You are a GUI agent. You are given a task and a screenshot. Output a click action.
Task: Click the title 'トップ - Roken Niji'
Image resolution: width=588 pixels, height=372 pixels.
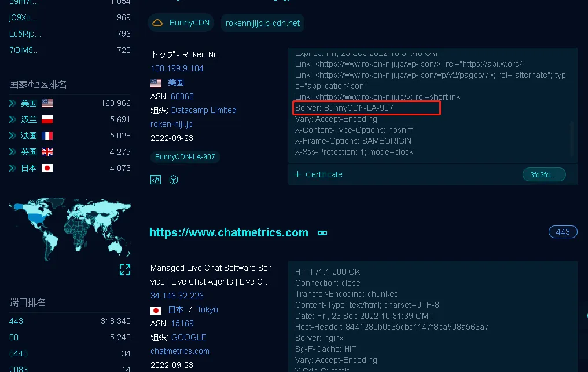coord(185,55)
